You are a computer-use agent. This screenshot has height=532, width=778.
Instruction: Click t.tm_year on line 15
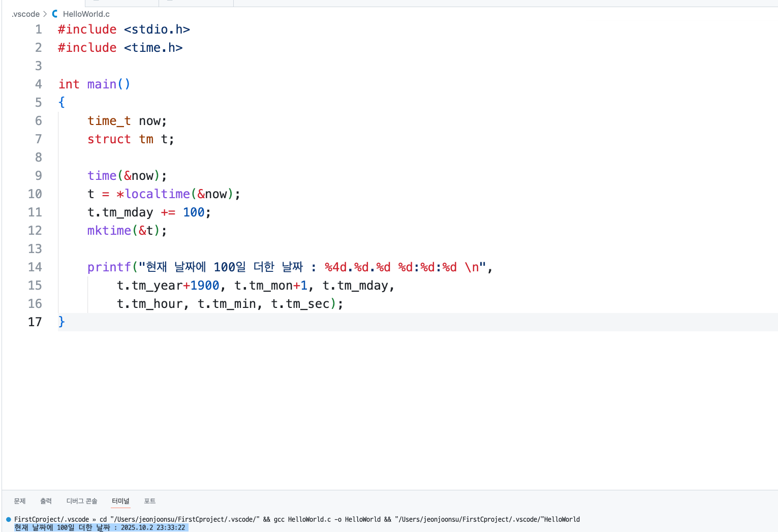click(x=150, y=286)
